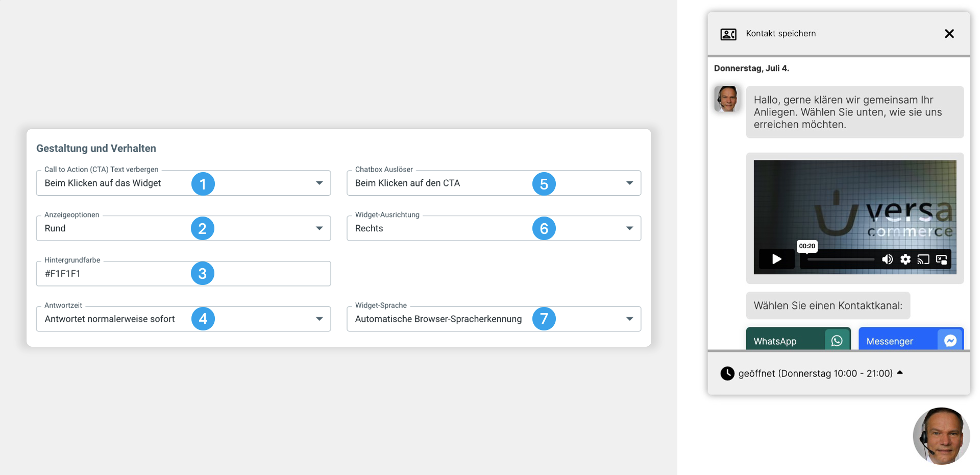Click the cast icon on video player
The width and height of the screenshot is (980, 475).
(923, 259)
